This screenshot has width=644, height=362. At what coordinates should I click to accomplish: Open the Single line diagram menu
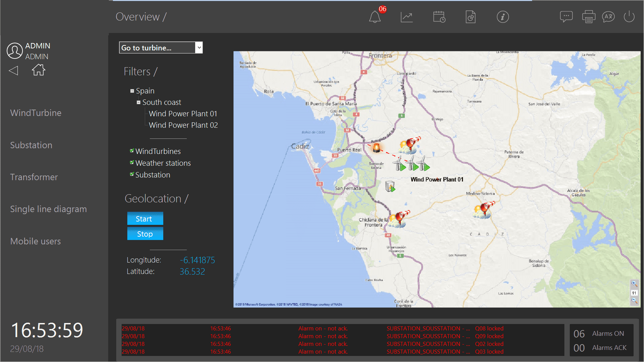tap(48, 209)
